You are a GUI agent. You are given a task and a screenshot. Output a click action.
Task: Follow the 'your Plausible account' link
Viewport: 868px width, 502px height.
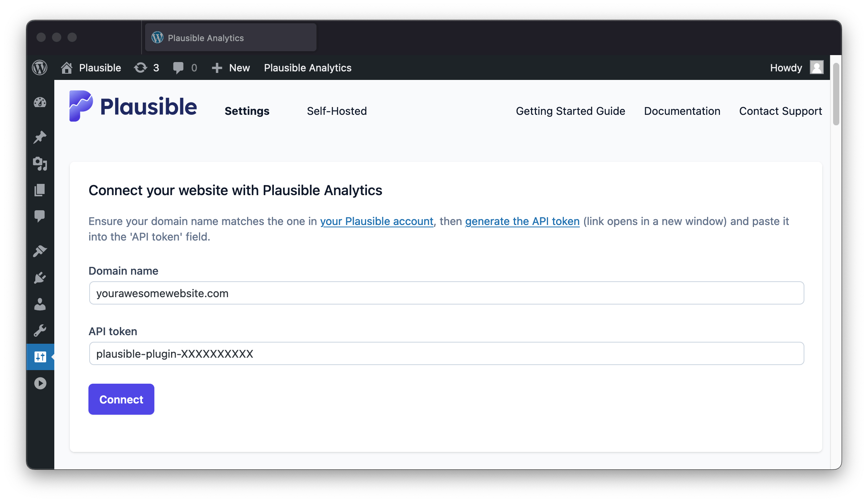click(377, 221)
